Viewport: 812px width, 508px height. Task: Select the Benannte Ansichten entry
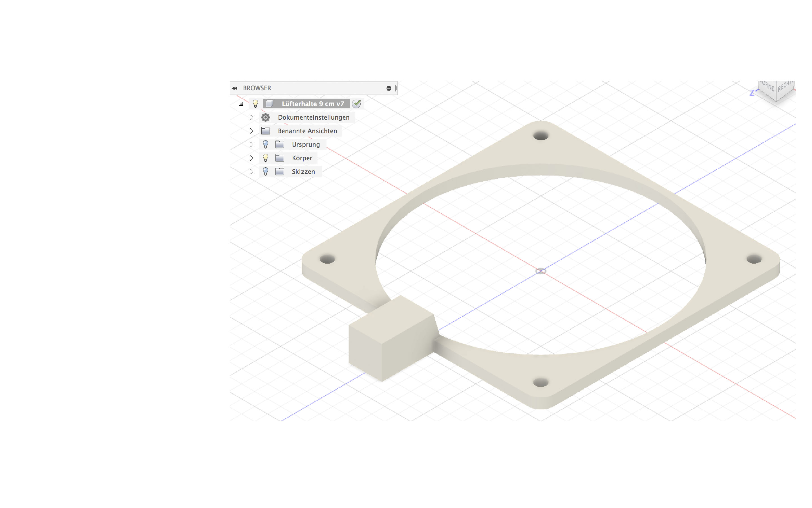[307, 131]
